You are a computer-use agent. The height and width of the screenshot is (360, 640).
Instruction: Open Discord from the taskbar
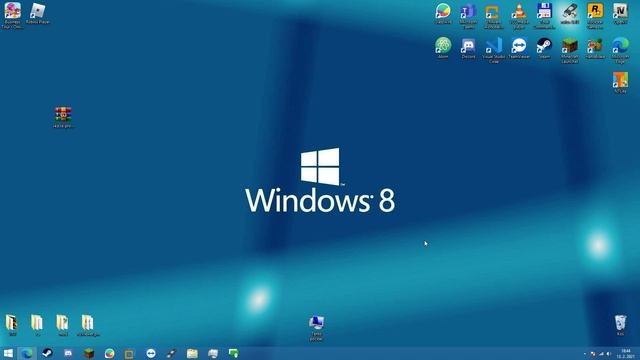point(68,353)
